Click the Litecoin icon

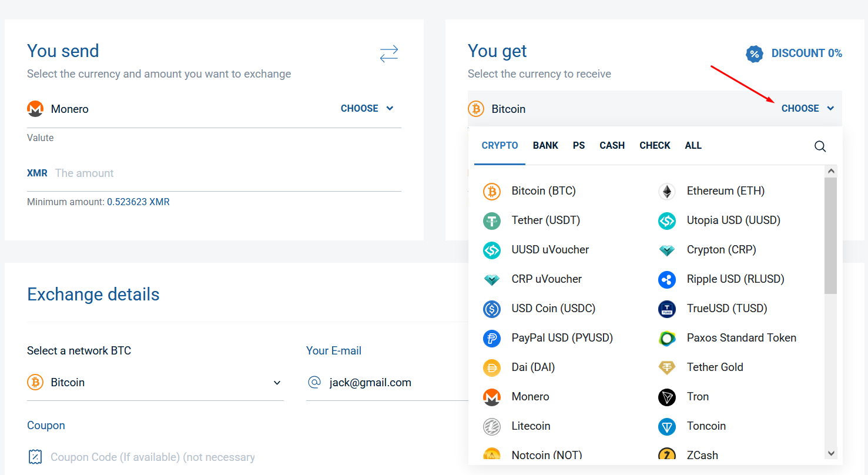point(491,426)
